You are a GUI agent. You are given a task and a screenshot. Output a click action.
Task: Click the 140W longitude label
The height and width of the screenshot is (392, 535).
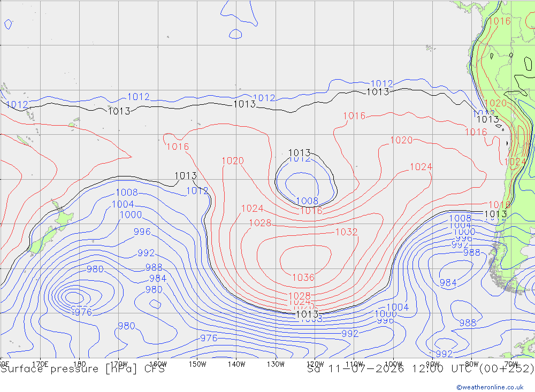click(x=236, y=364)
